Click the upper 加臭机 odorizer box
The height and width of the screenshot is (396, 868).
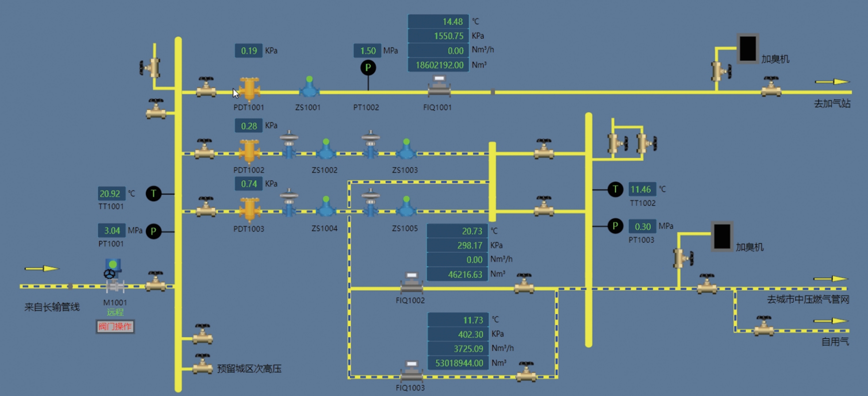click(748, 48)
